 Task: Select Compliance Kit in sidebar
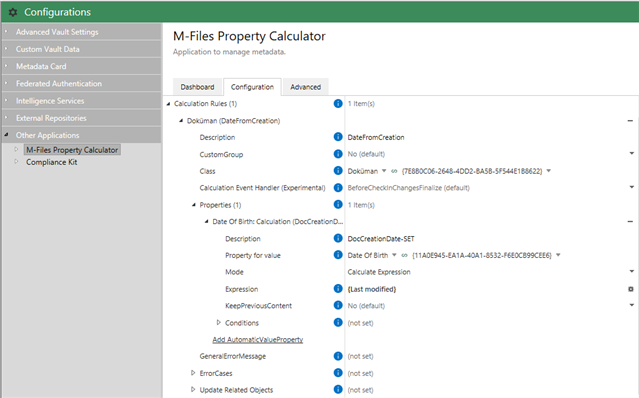click(51, 162)
